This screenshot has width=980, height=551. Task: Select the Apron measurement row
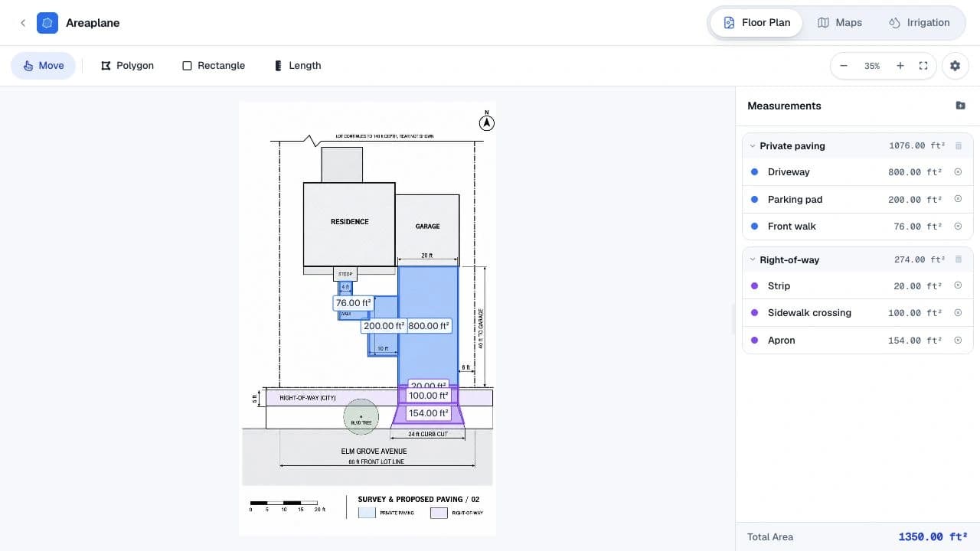[x=857, y=341]
